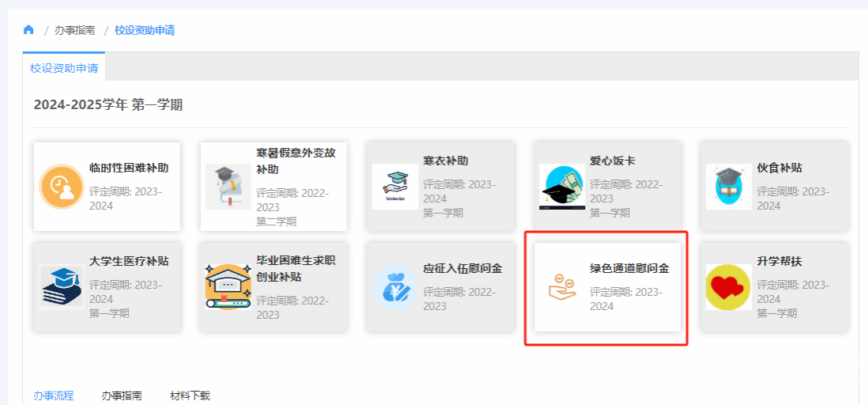Screen dimensions: 868x405
Task: Click the graduation cap icon for 寒暑假意外变故补助
Action: 228,187
